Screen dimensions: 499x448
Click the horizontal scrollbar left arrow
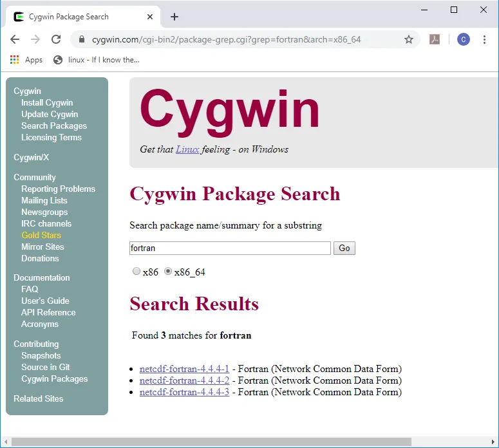(x=6, y=442)
